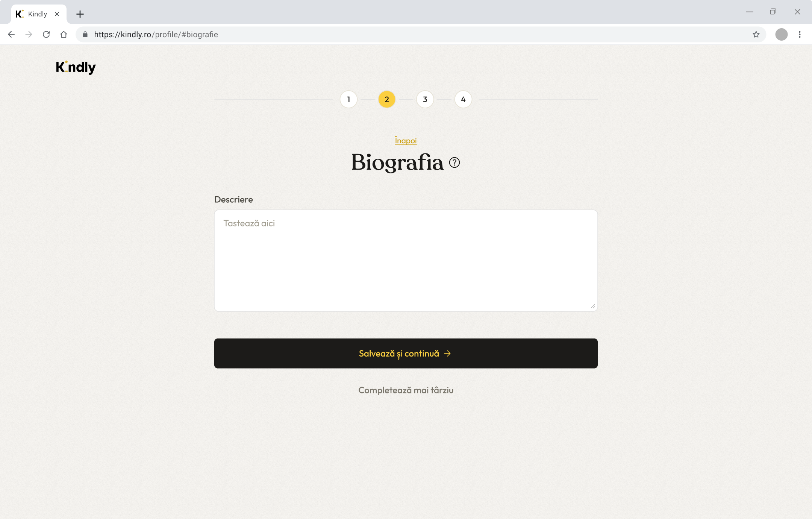View site info via padlock icon
The image size is (812, 519).
pos(85,35)
